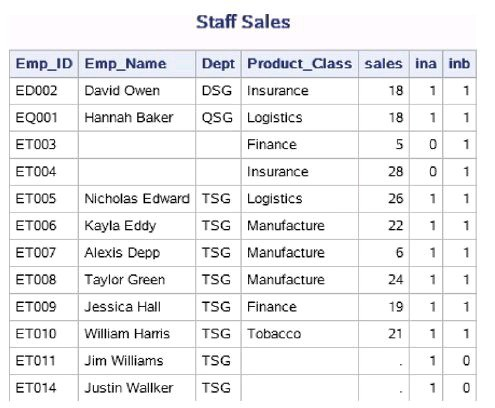The height and width of the screenshot is (408, 495).
Task: Select the QSG department cell
Action: click(x=218, y=118)
